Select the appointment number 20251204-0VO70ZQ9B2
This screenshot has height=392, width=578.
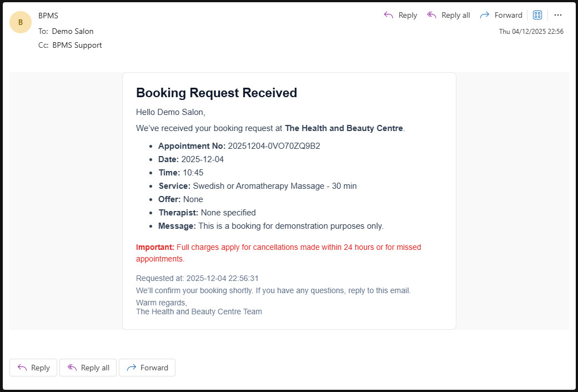275,145
